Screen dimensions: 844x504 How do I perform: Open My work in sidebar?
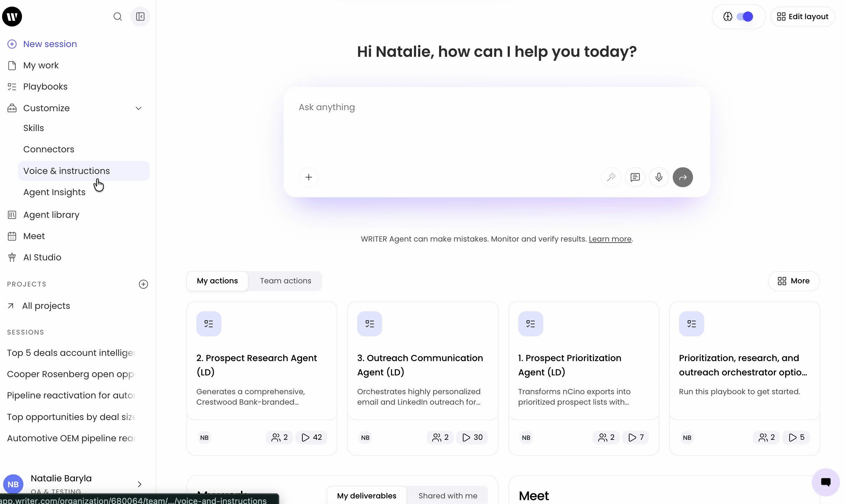(x=41, y=66)
